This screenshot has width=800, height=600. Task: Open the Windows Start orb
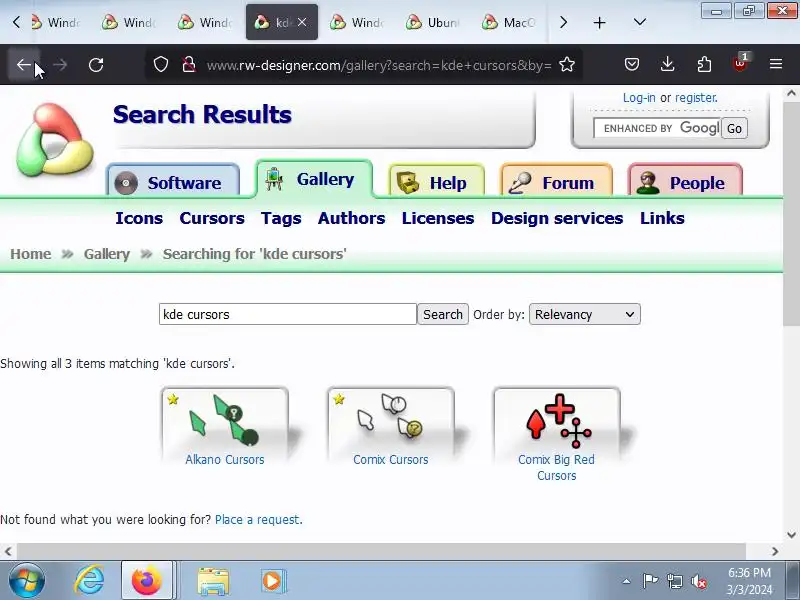click(x=26, y=581)
